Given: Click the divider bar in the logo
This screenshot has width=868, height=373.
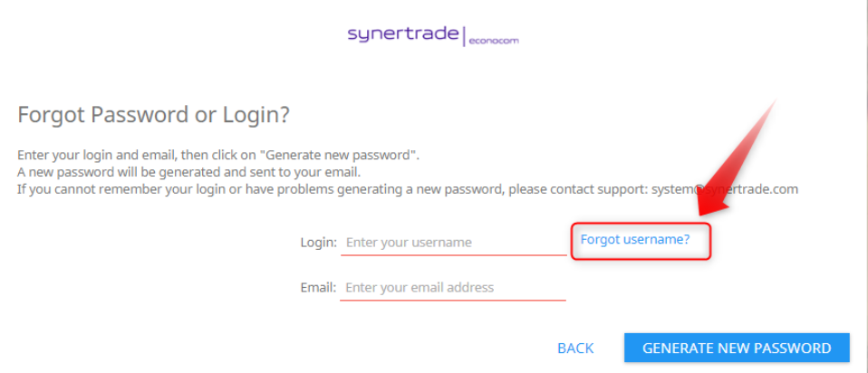Looking at the screenshot, I should [x=463, y=37].
